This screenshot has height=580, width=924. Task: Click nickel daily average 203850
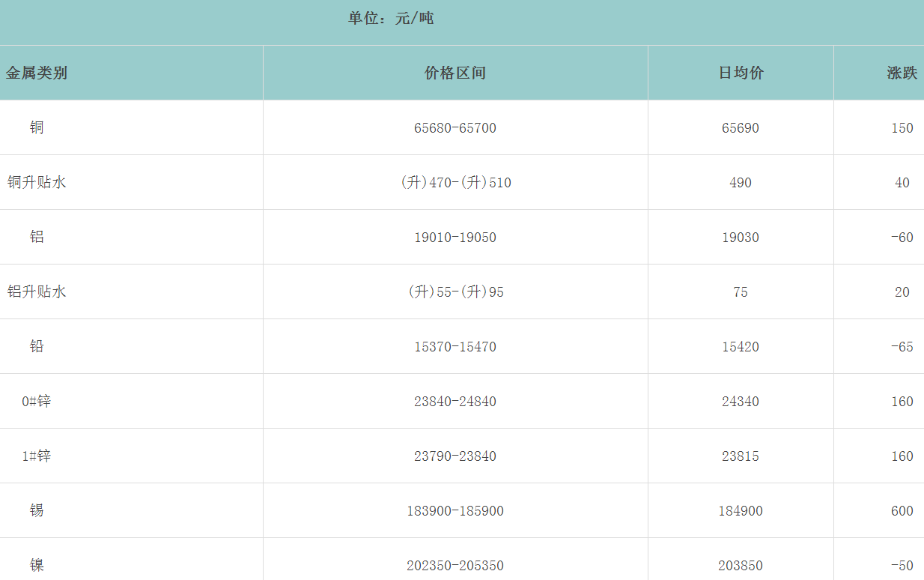coord(741,566)
